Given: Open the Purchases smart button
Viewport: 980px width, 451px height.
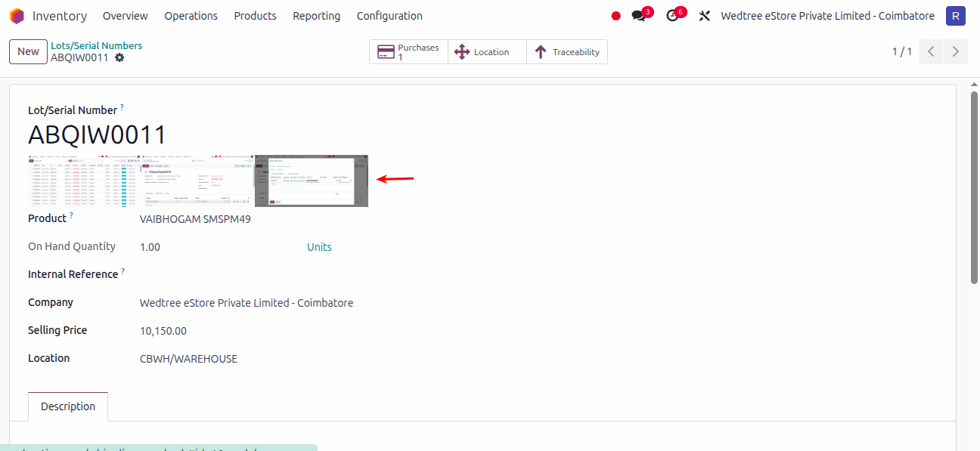Looking at the screenshot, I should (x=408, y=52).
